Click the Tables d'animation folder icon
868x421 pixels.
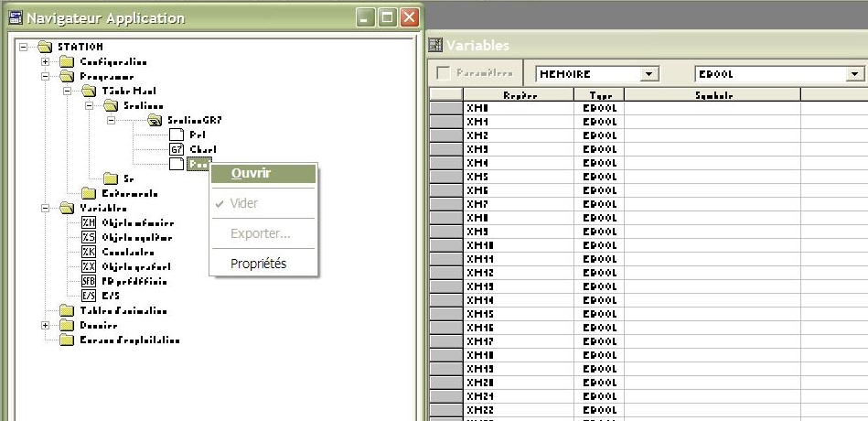point(67,310)
